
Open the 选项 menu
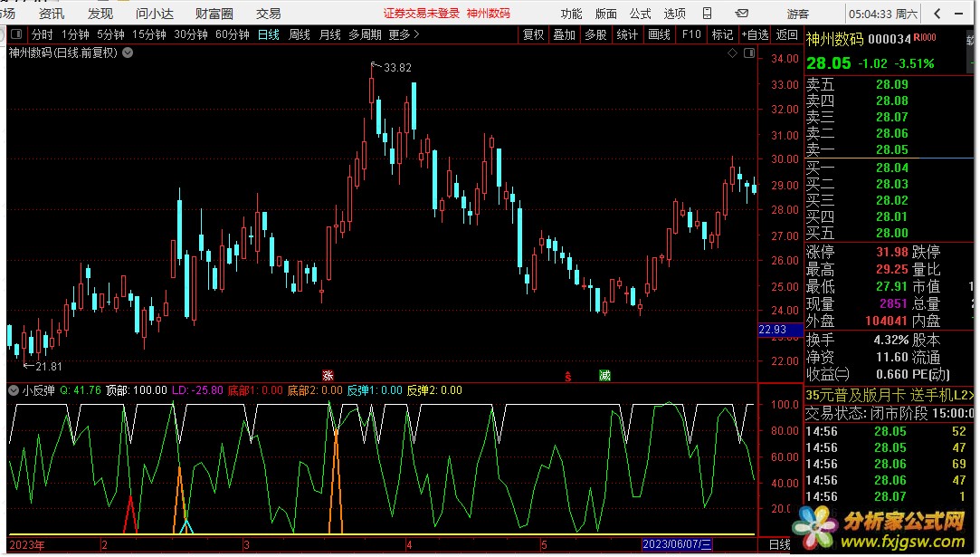[x=674, y=14]
